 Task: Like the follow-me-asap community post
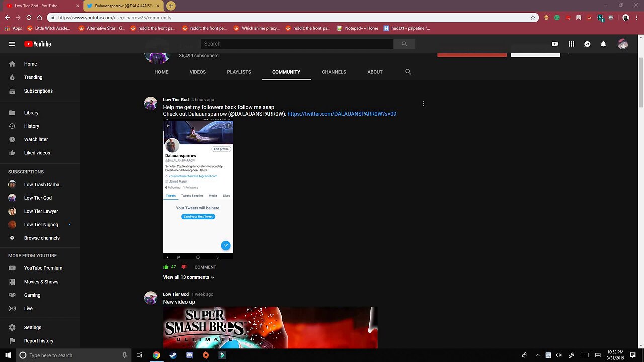(166, 267)
